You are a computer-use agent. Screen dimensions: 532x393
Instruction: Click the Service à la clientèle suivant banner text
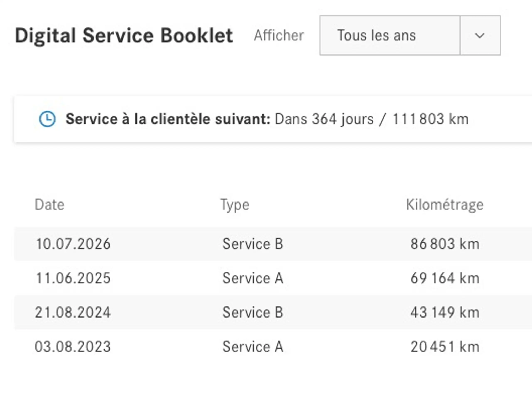168,119
